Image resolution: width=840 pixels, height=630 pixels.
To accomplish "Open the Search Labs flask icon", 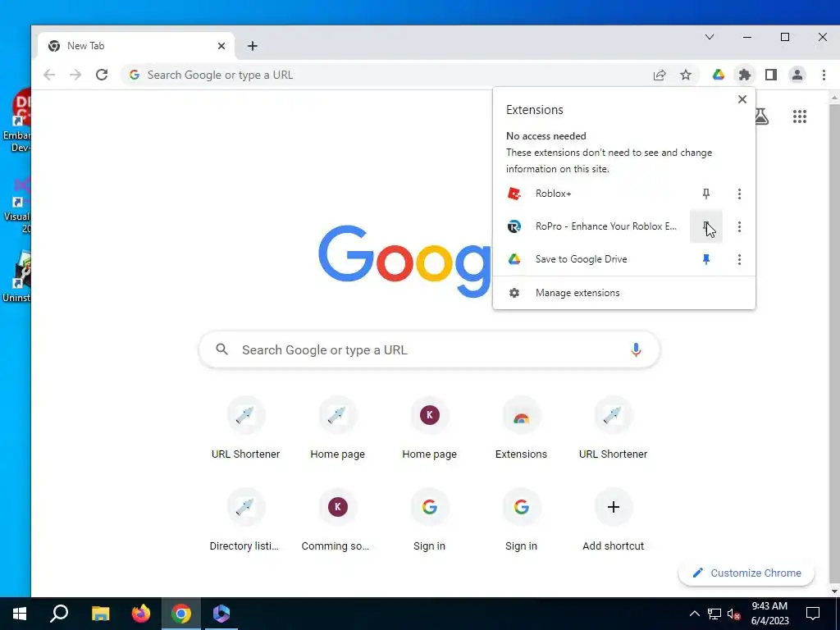I will [762, 116].
